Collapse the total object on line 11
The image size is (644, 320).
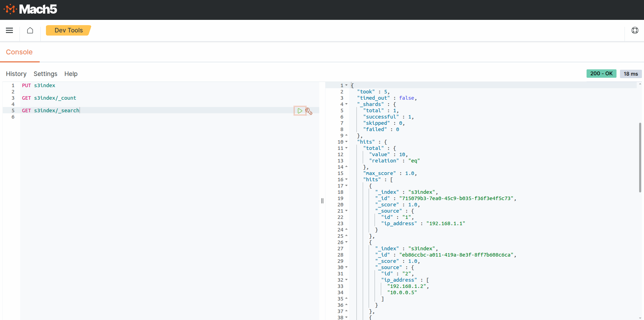[346, 148]
